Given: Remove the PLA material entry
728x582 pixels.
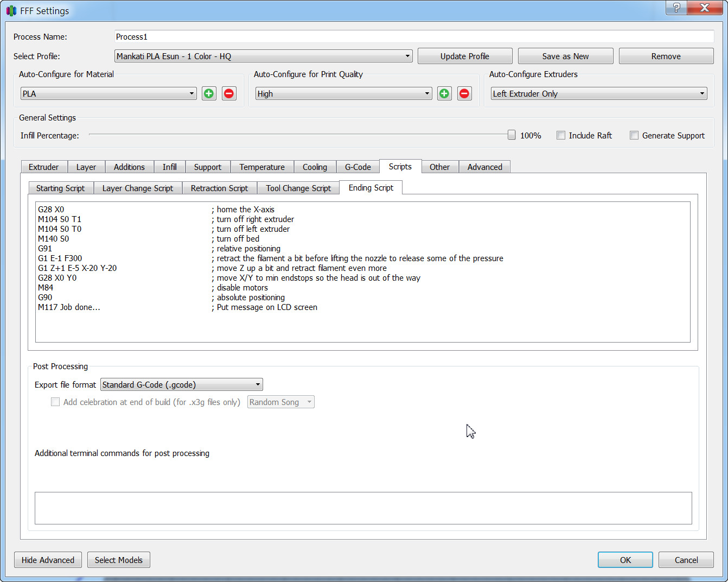Looking at the screenshot, I should pyautogui.click(x=229, y=93).
